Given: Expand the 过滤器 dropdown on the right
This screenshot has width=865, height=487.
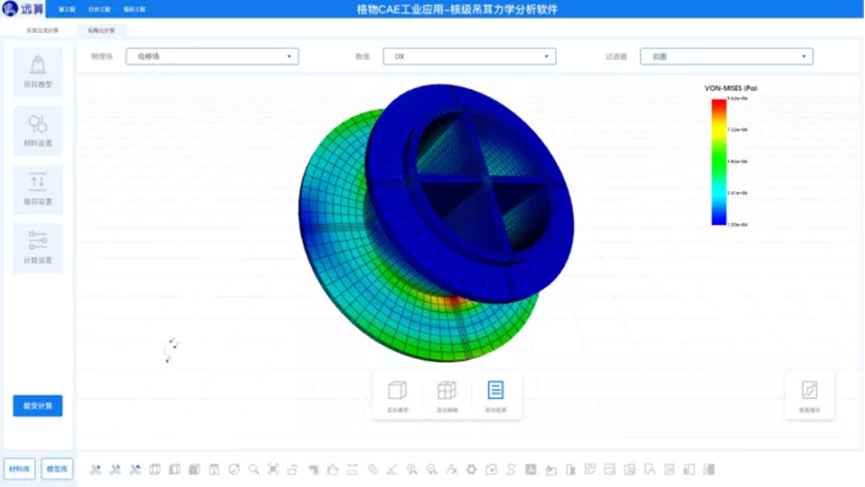Looking at the screenshot, I should point(727,56).
